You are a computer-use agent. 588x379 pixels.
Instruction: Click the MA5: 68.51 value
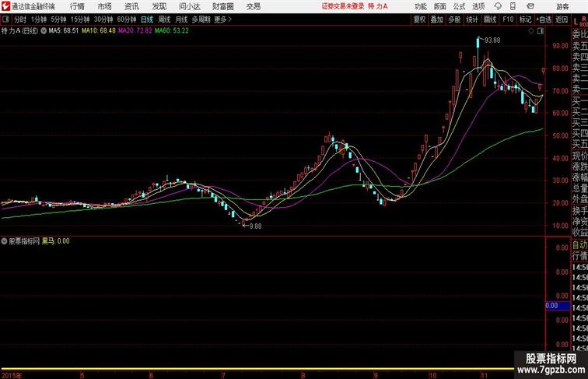click(x=63, y=31)
